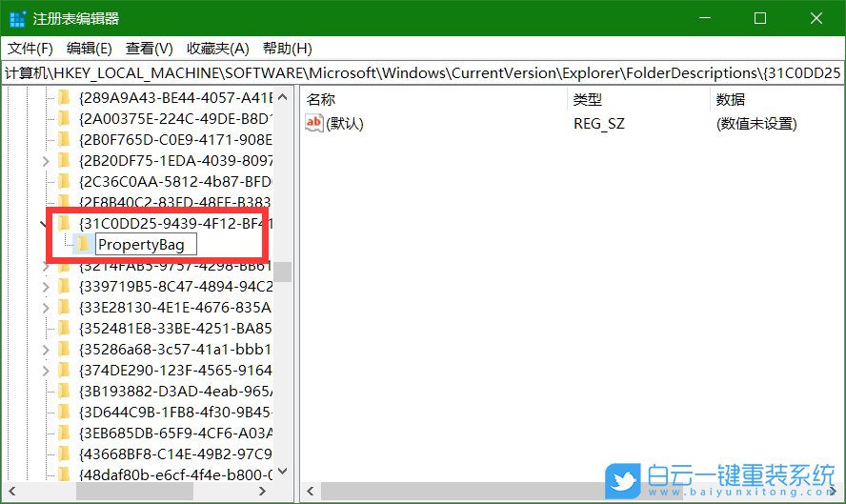Click the REG_SZ type cell
The height and width of the screenshot is (504, 846).
(599, 124)
